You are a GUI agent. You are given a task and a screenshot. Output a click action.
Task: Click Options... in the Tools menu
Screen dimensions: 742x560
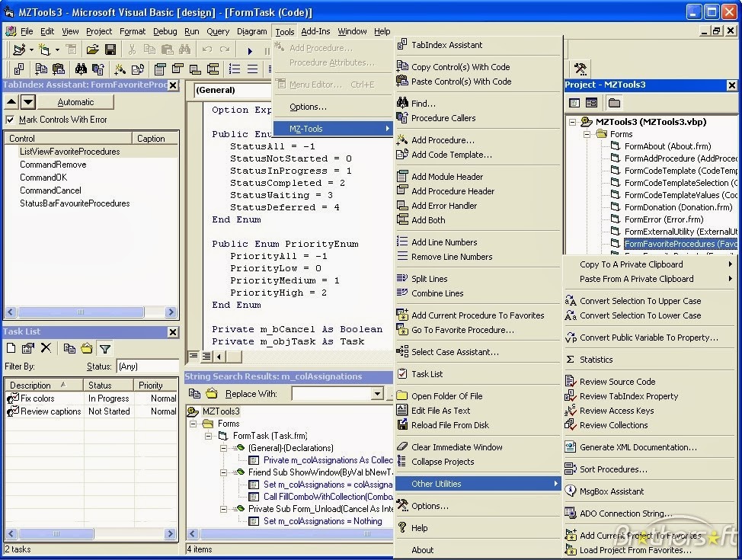tap(333, 107)
